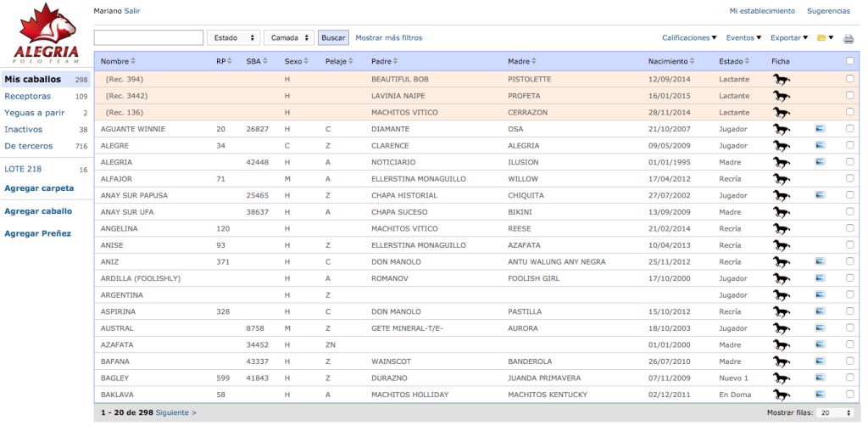Click the Alegria Polo Team logo

[46, 33]
